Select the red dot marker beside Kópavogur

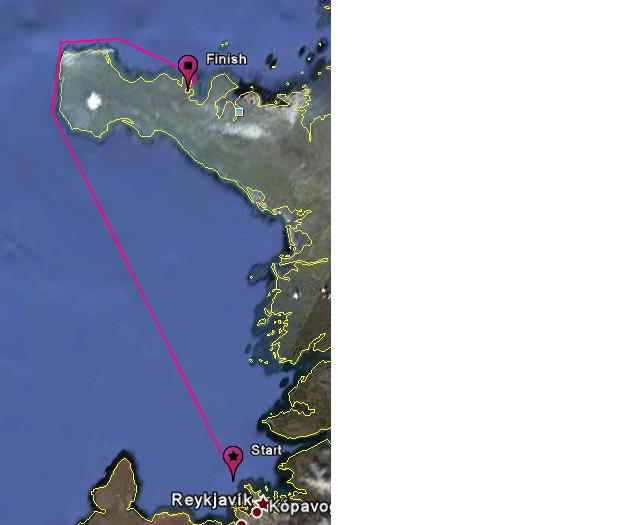point(257,512)
